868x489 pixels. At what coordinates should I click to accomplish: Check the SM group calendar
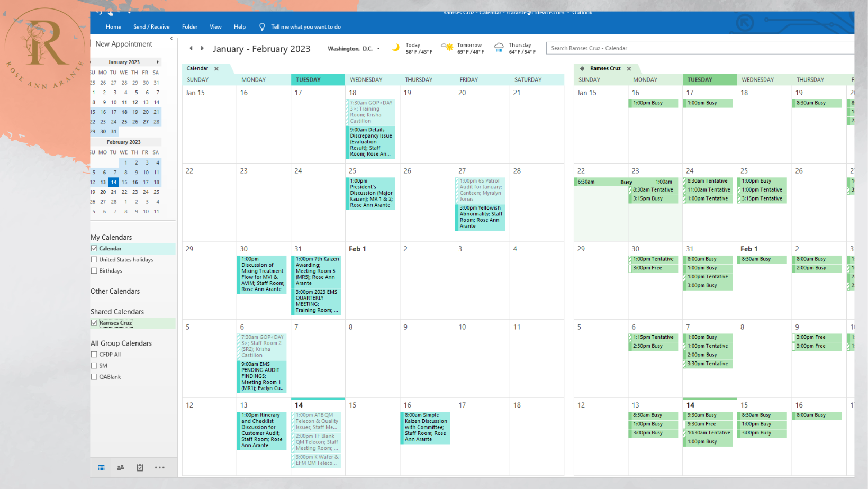click(94, 366)
